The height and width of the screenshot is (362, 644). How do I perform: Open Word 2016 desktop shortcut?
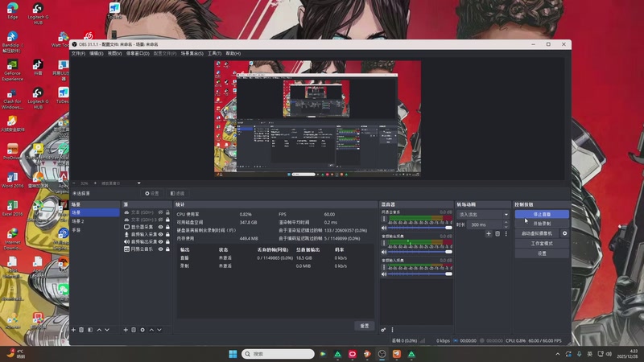pos(12,179)
